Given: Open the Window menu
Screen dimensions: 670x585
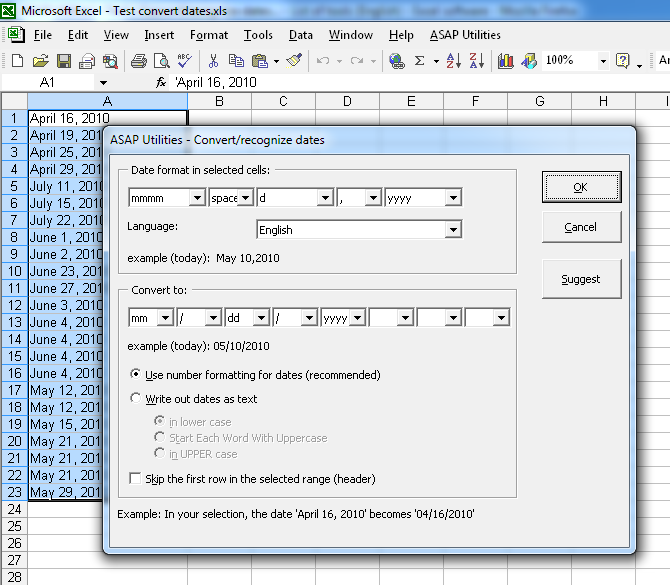Looking at the screenshot, I should pos(351,35).
